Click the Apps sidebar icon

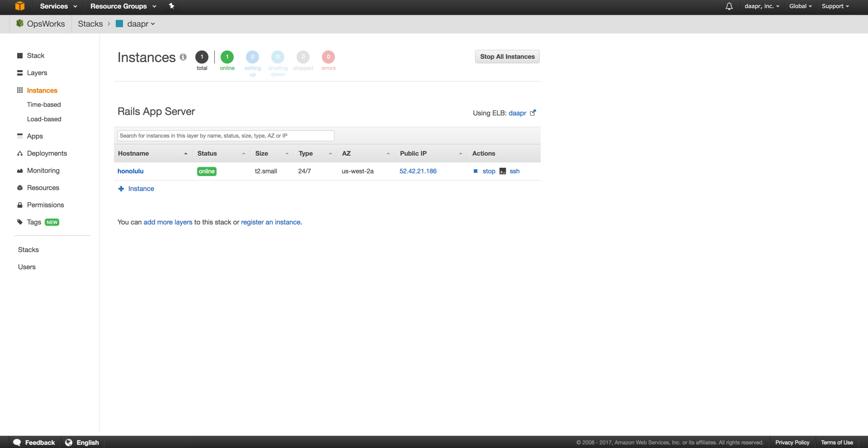point(20,136)
